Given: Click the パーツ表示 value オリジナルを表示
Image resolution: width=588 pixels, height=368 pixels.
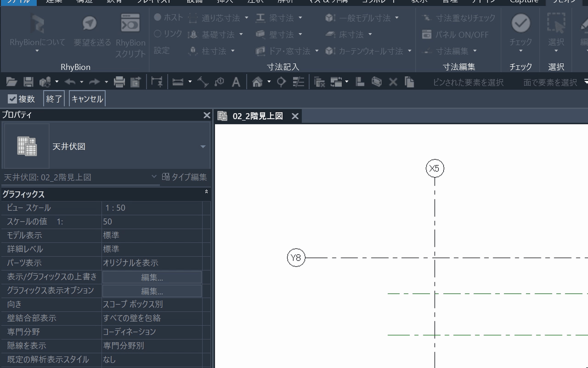Looking at the screenshot, I should (152, 263).
